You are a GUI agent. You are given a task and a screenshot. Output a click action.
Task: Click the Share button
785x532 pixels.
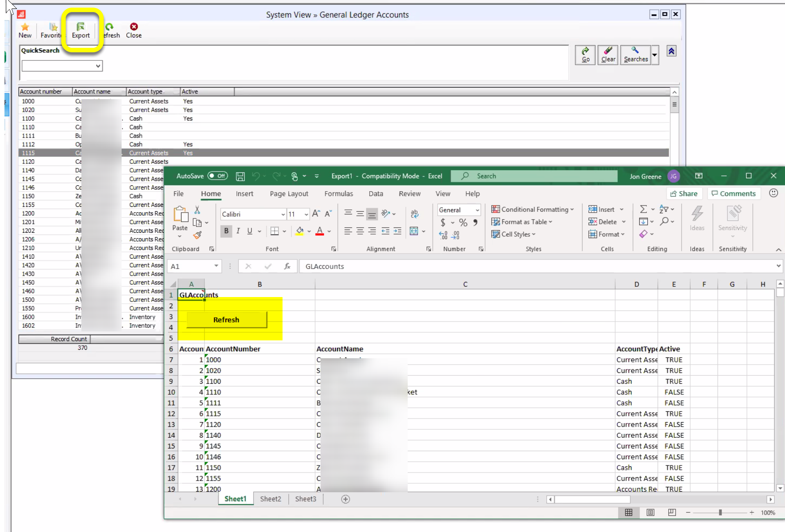(x=684, y=193)
